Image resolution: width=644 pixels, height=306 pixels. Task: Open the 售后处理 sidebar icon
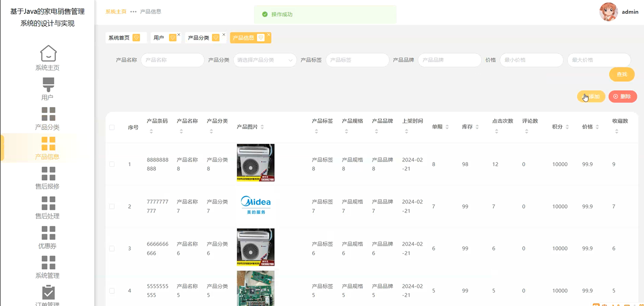(x=48, y=203)
